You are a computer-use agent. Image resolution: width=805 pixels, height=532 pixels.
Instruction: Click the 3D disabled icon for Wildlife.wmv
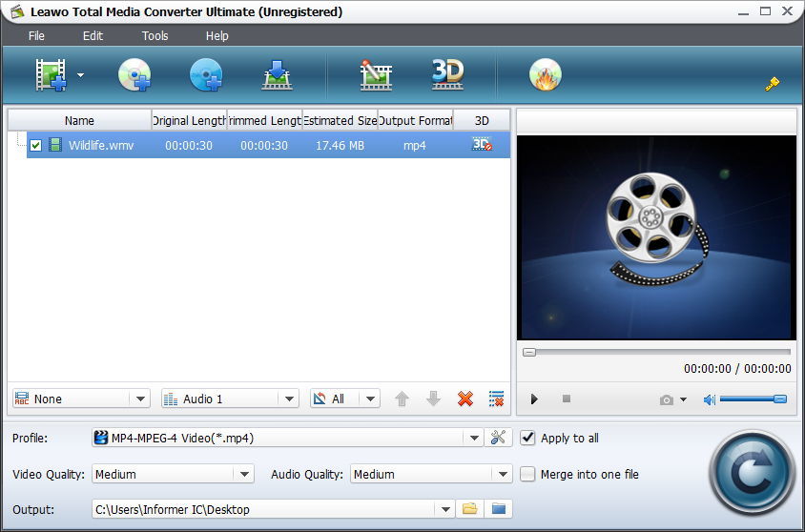tap(482, 145)
